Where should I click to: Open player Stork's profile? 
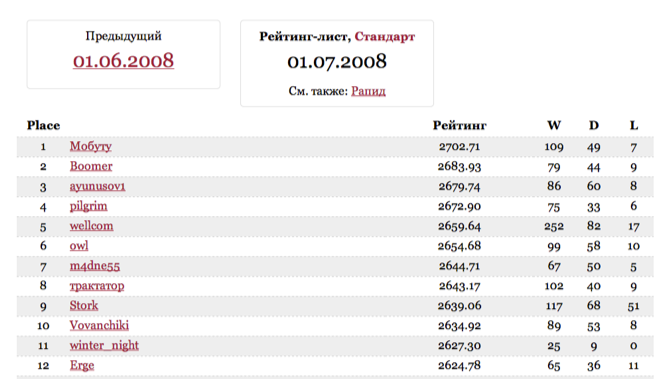pyautogui.click(x=84, y=305)
